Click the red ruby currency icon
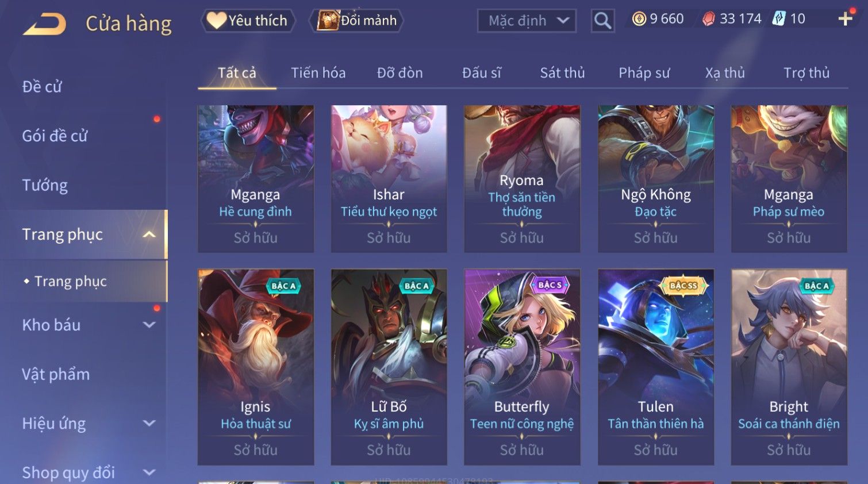 pos(709,19)
